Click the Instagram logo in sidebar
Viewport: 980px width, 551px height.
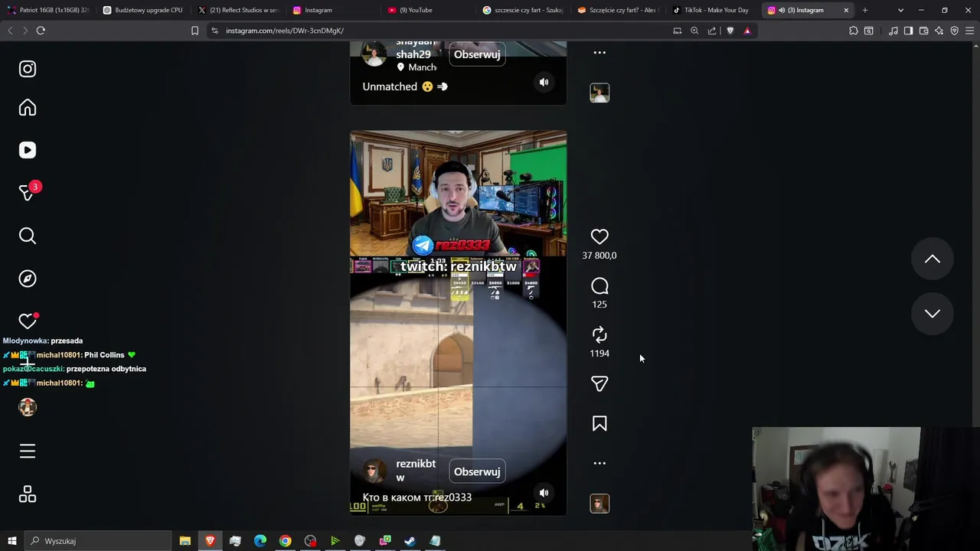tap(28, 69)
